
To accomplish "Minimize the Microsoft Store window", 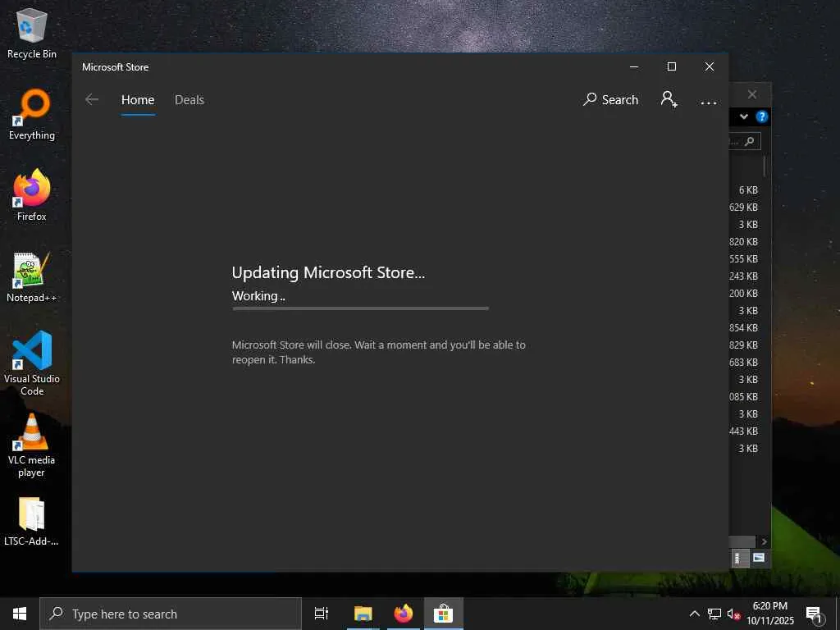I will click(634, 66).
